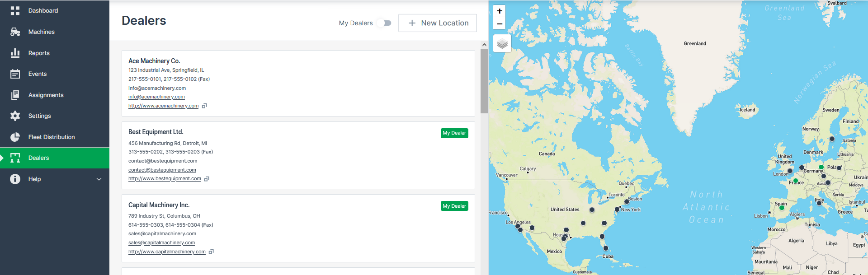The width and height of the screenshot is (868, 275).
Task: Select the Dealers sidebar item
Action: pyautogui.click(x=38, y=158)
